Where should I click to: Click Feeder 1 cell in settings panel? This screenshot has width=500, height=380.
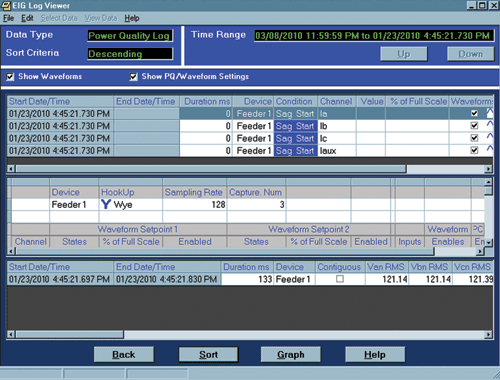pos(74,204)
